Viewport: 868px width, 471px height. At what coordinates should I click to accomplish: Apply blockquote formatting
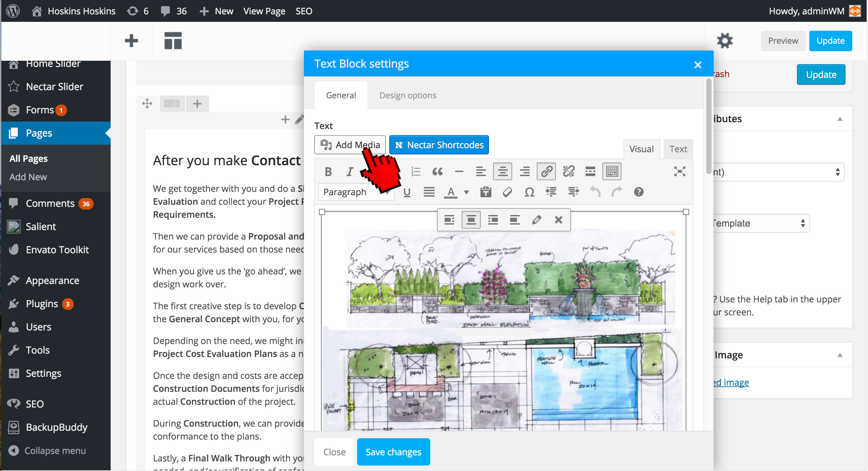click(437, 171)
